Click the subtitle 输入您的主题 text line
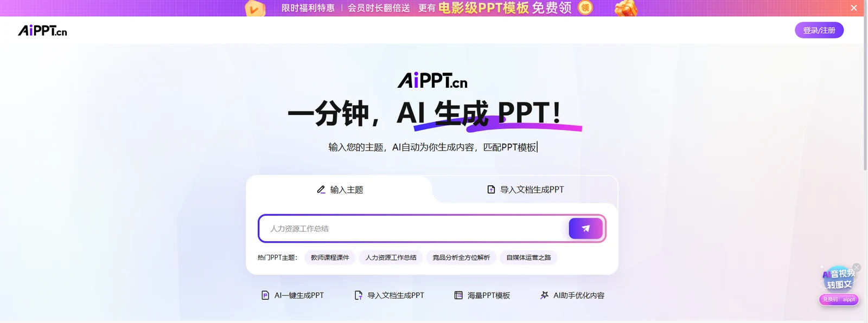868x323 pixels. (x=432, y=147)
